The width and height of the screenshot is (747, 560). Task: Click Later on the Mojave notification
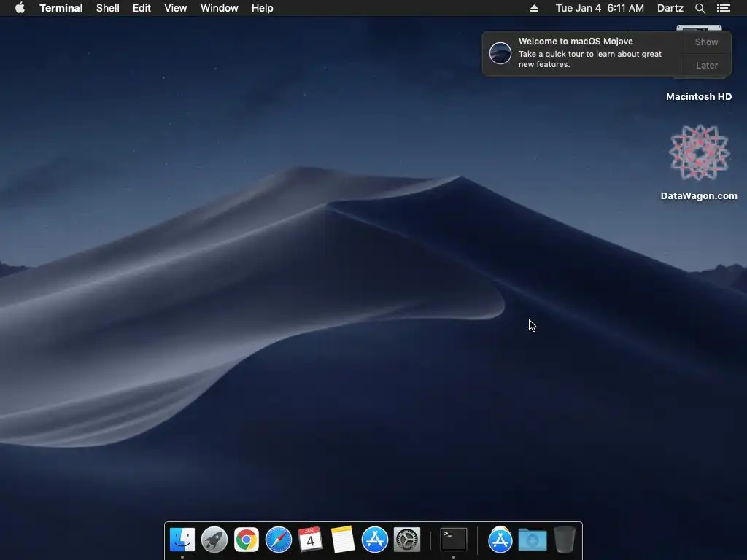[706, 65]
